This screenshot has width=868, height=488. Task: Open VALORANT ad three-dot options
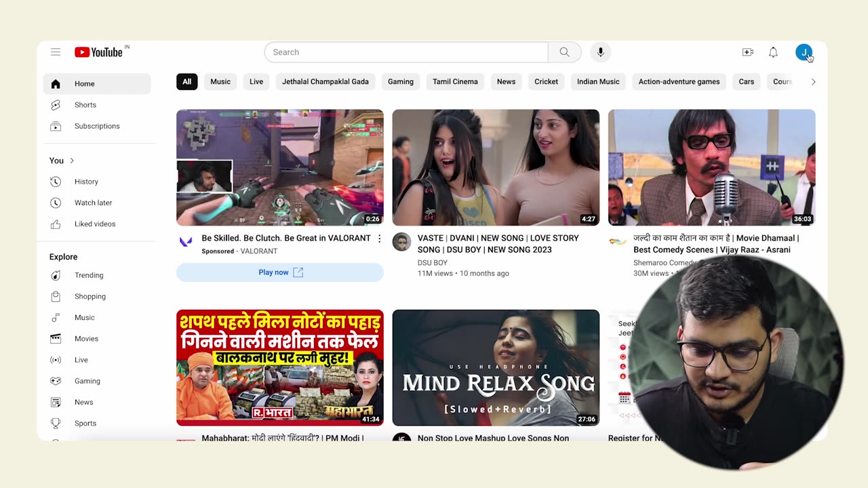379,239
